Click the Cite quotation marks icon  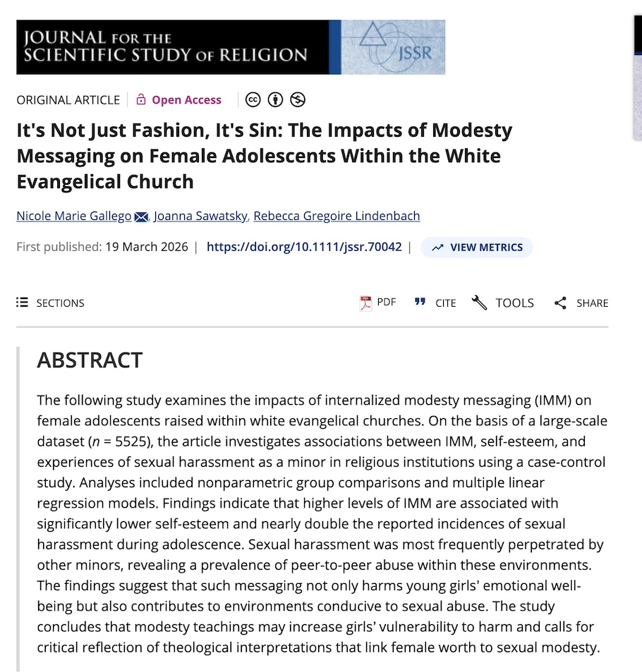coord(420,303)
